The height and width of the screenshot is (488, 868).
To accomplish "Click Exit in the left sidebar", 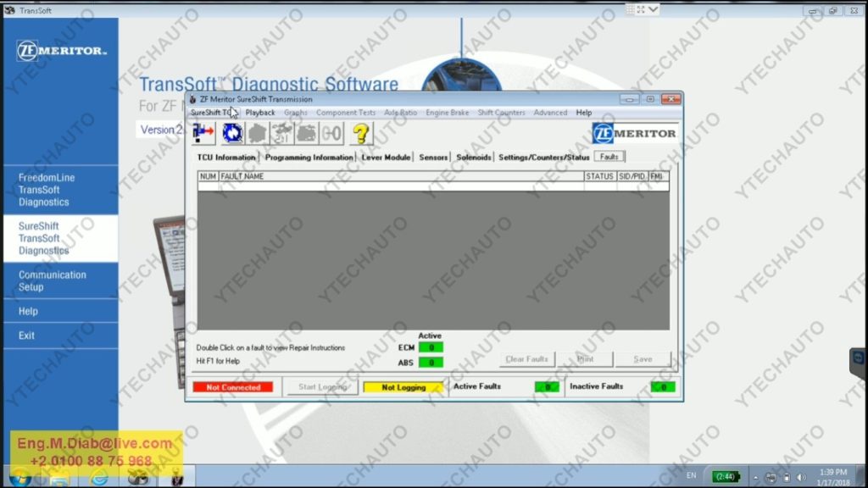I will pyautogui.click(x=28, y=335).
